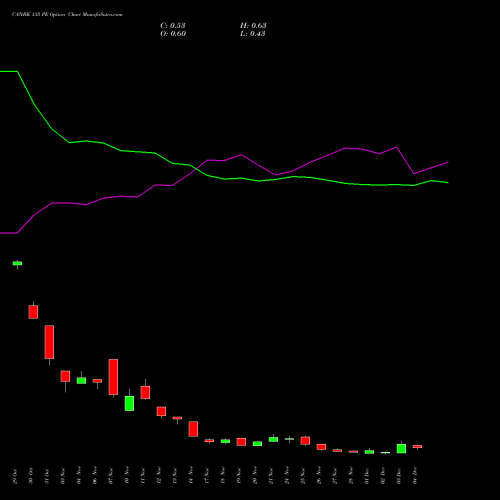Screen dimensions: 500x500
Task: Click the "10 Nov" date label
Action: pos(127,476)
